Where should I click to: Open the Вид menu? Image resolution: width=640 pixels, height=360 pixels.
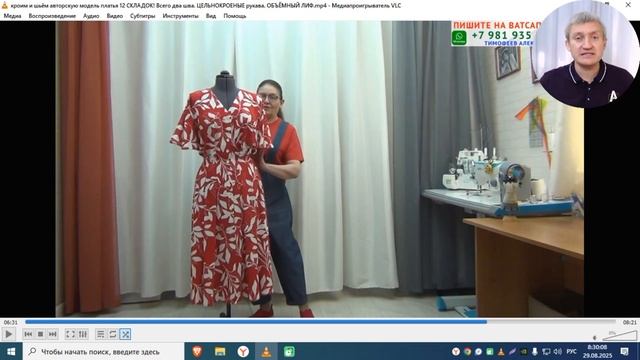click(x=211, y=16)
